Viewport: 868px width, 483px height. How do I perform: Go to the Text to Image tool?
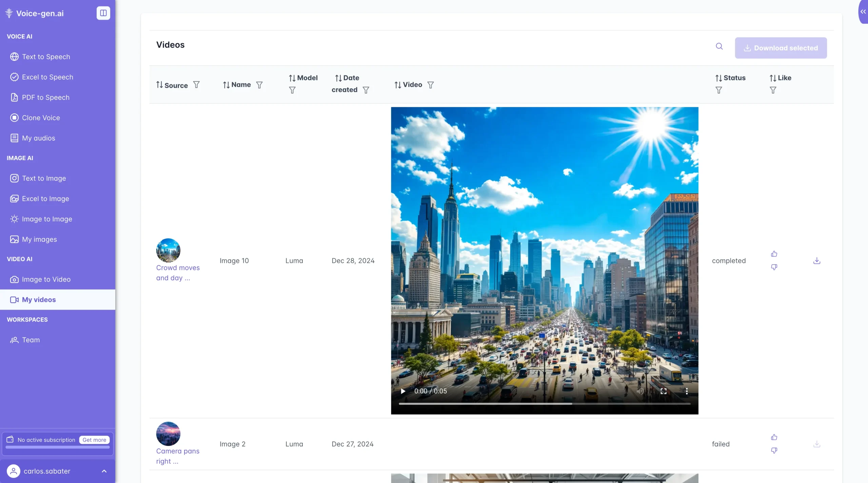[x=45, y=178]
